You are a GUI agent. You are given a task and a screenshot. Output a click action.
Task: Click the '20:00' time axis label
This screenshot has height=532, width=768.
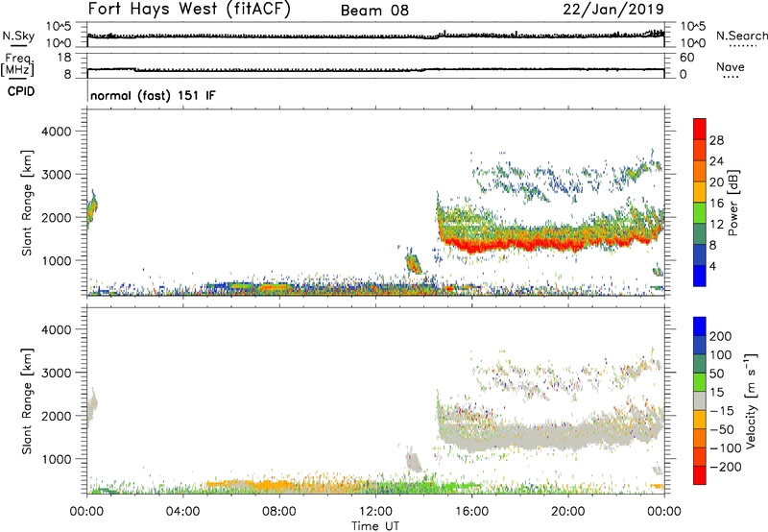[567, 512]
